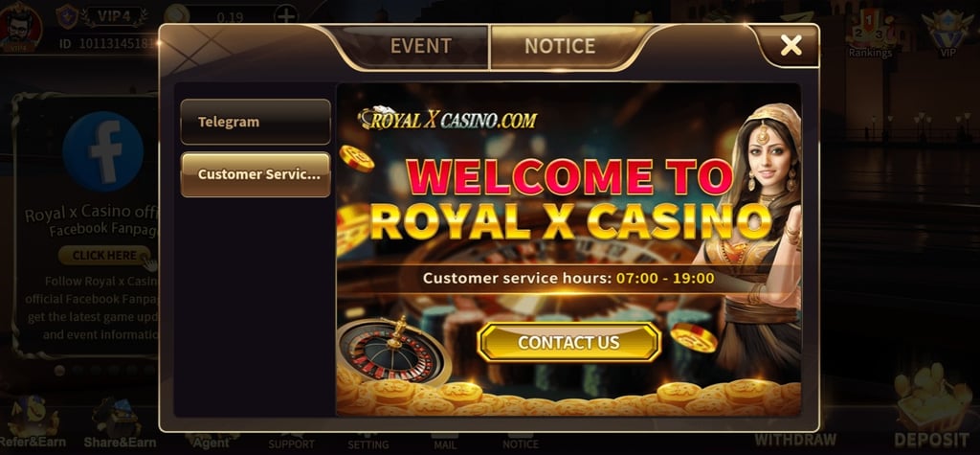Image resolution: width=980 pixels, height=455 pixels.
Task: Open Refer&Earn icon
Action: [x=33, y=421]
